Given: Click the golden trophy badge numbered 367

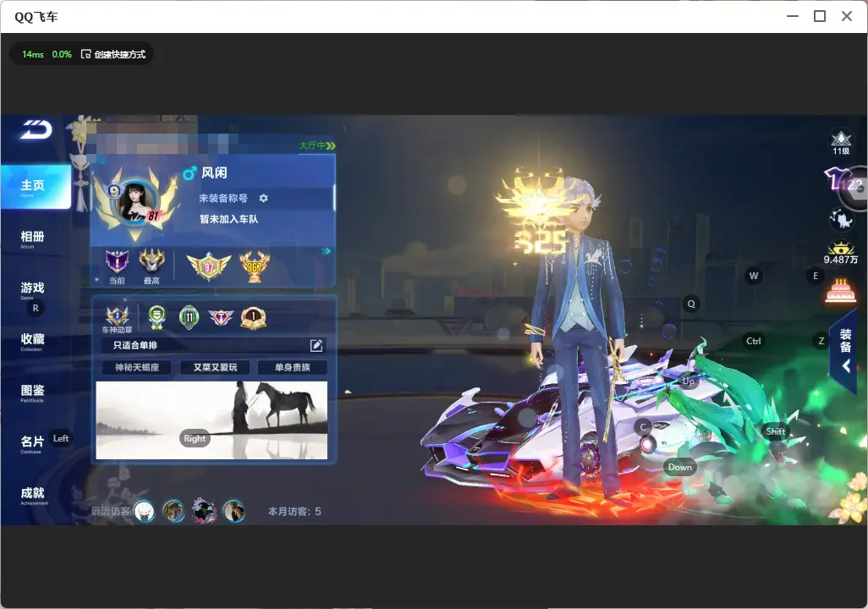Looking at the screenshot, I should coord(254,266).
